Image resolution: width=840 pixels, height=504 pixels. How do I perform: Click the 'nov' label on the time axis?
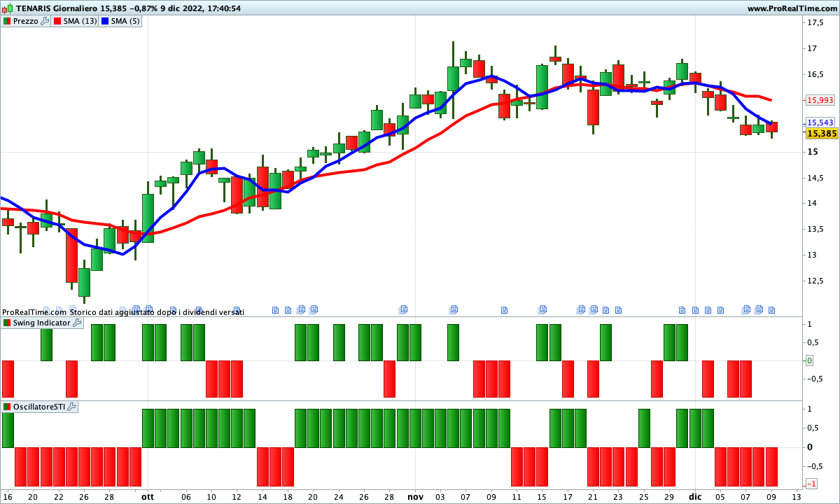415,496
